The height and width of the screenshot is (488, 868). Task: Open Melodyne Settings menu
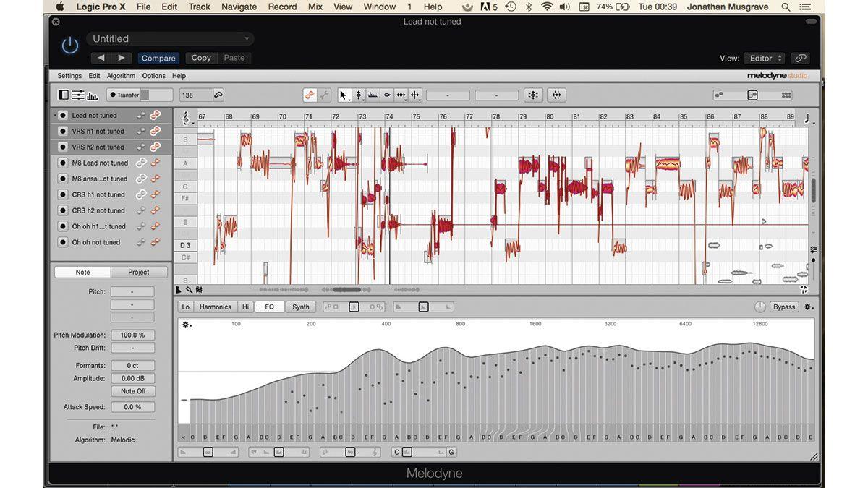coord(69,76)
